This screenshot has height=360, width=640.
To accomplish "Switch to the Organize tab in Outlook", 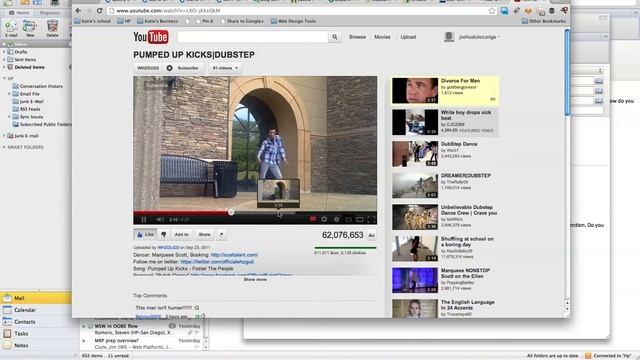I will (50, 13).
